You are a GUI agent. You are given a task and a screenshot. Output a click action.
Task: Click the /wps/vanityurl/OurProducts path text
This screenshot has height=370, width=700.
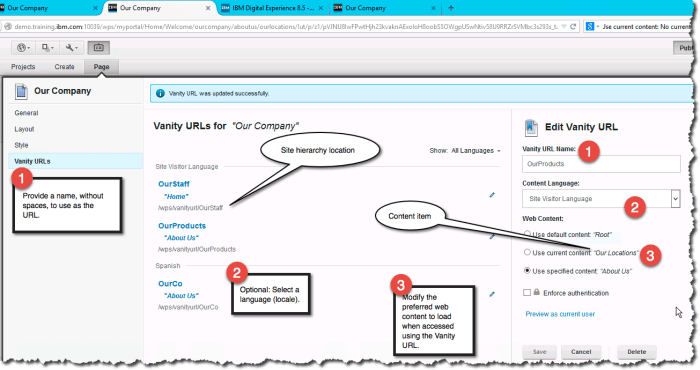pyautogui.click(x=196, y=249)
